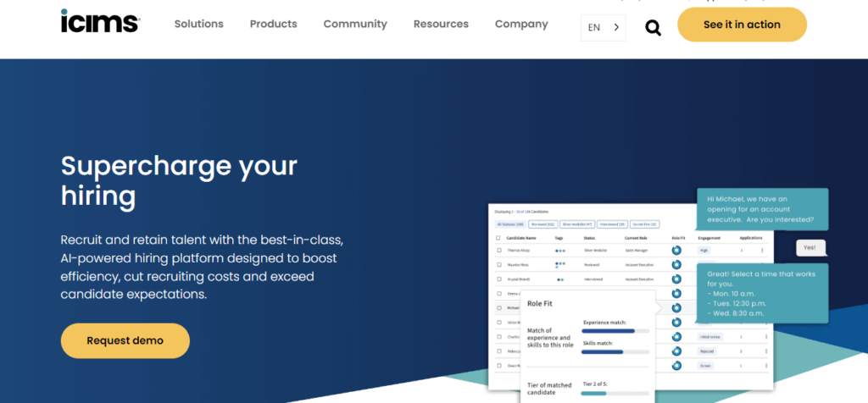The height and width of the screenshot is (403, 868).
Task: Open kebab menu in Rejected row
Action: 766,351
